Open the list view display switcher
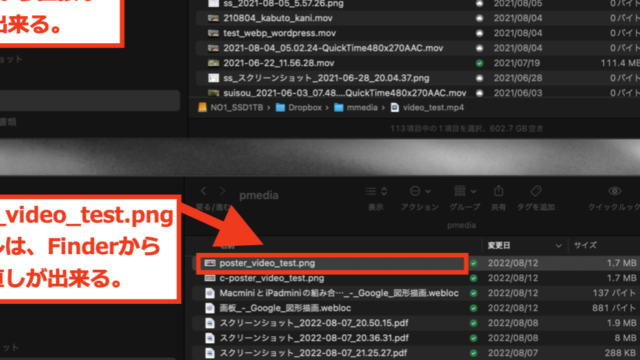The image size is (640, 360). tap(376, 191)
